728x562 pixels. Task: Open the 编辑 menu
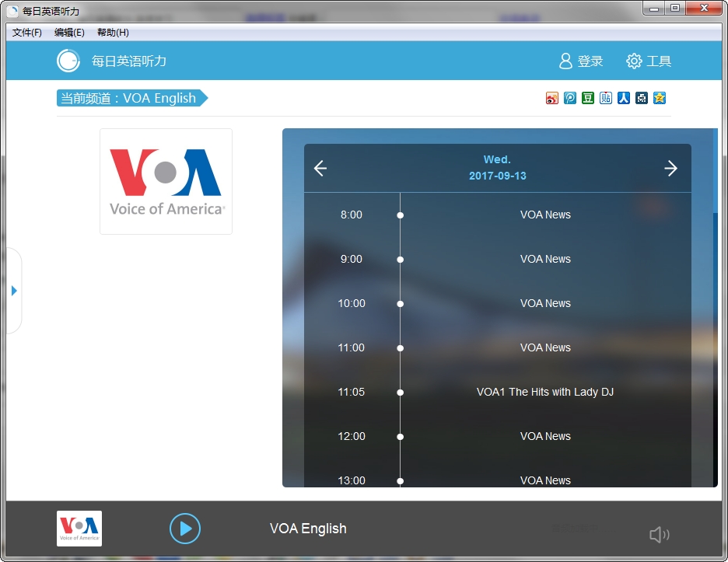pos(69,32)
